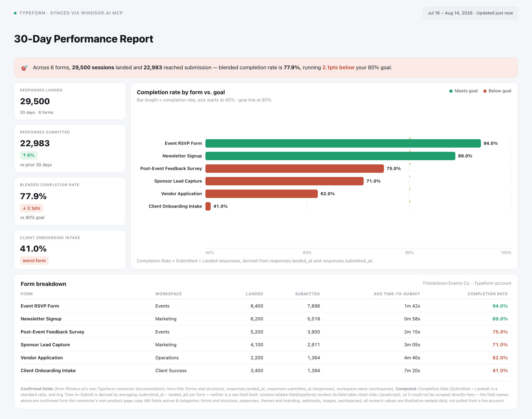Click the 41.0% completion rate table cell
The height and width of the screenshot is (419, 532).
coord(500,371)
